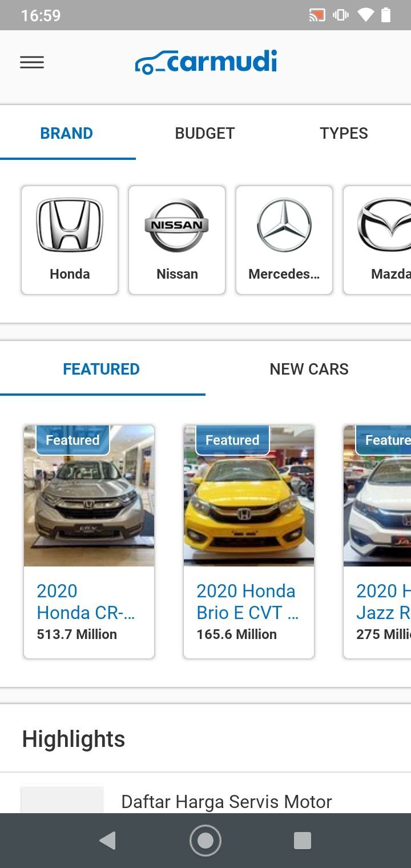The height and width of the screenshot is (868, 411).
Task: Tap the Carmudi logo
Action: coord(206,62)
